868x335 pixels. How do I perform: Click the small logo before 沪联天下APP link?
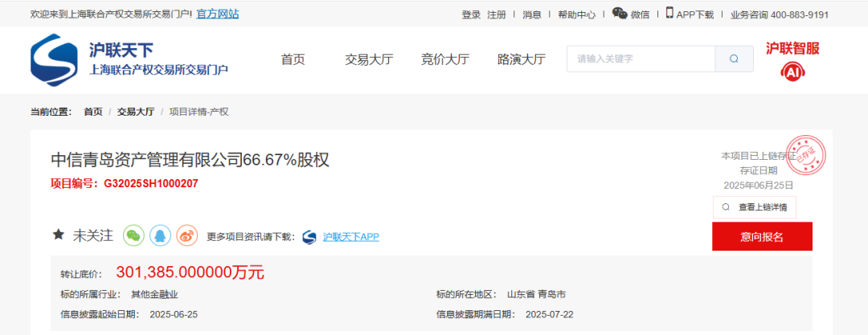[309, 237]
